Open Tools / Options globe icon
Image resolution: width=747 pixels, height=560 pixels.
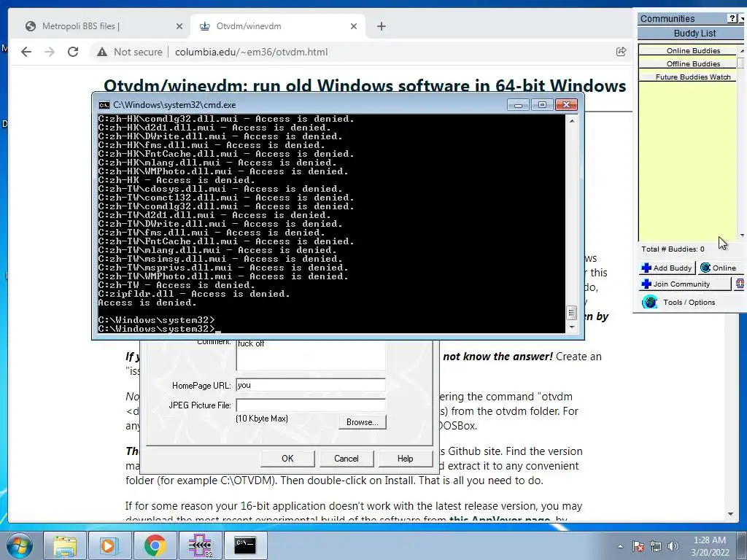coord(649,302)
